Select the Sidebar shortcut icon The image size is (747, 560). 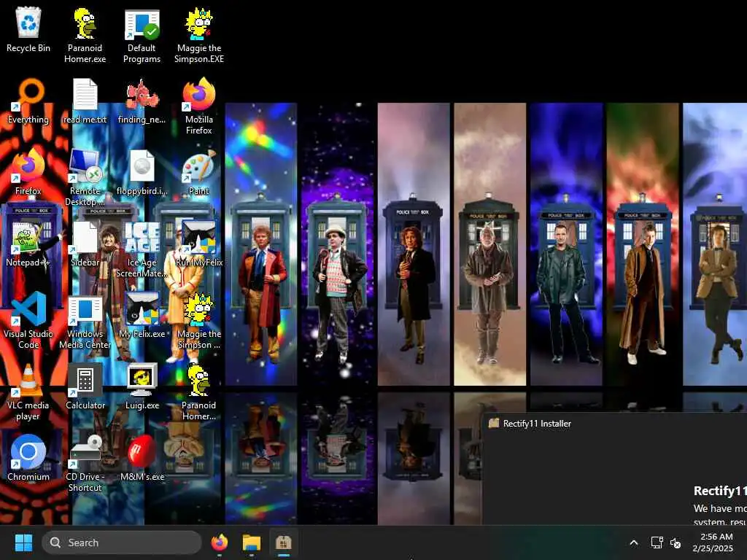point(85,244)
